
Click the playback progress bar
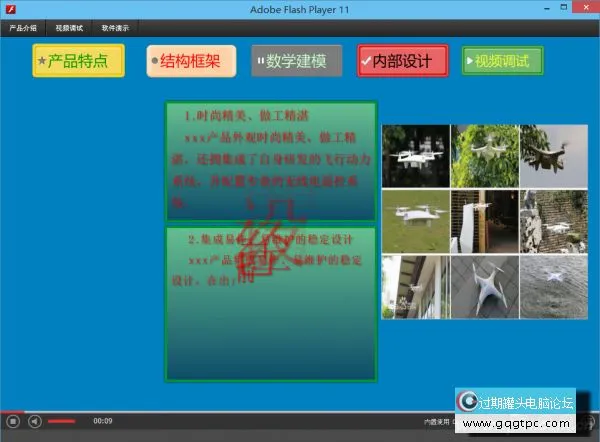300,412
